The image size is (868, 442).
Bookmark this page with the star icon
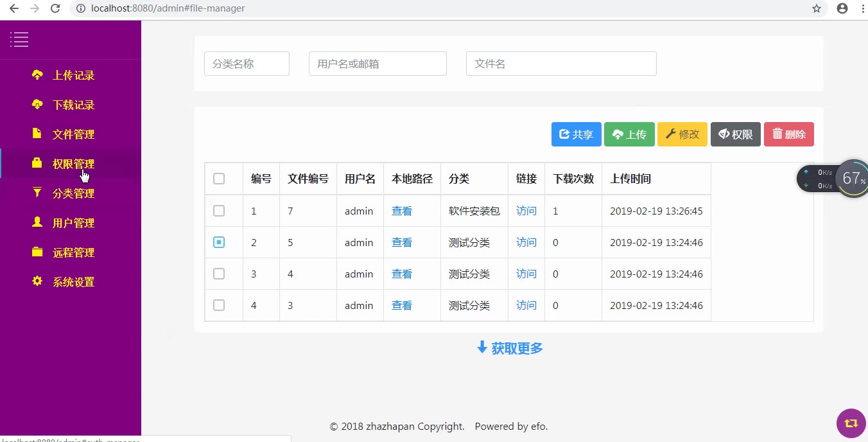817,9
